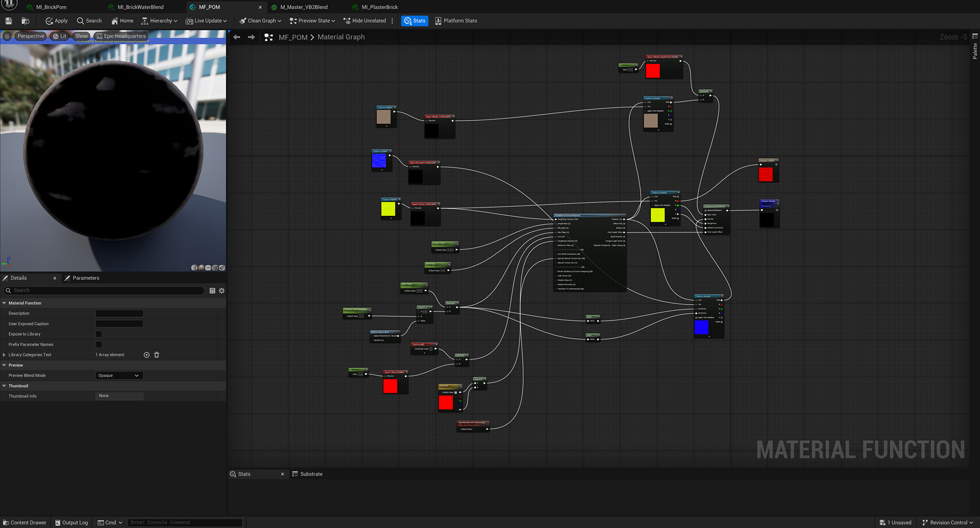Add a Library Categories array element
This screenshot has height=528, width=980.
coord(146,355)
